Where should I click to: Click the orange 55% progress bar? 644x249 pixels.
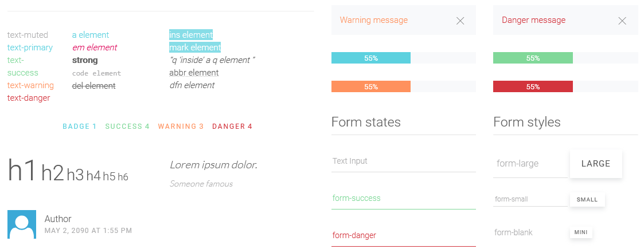(371, 86)
